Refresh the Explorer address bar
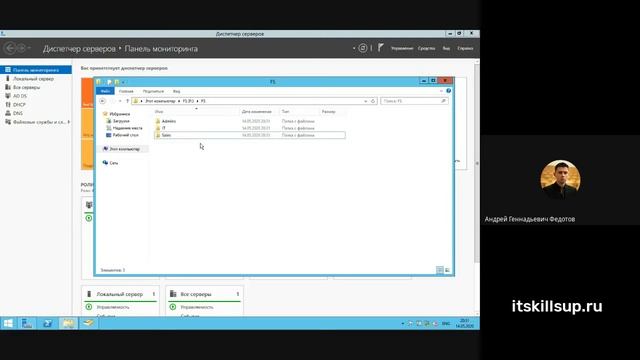The height and width of the screenshot is (360, 640). [x=373, y=101]
